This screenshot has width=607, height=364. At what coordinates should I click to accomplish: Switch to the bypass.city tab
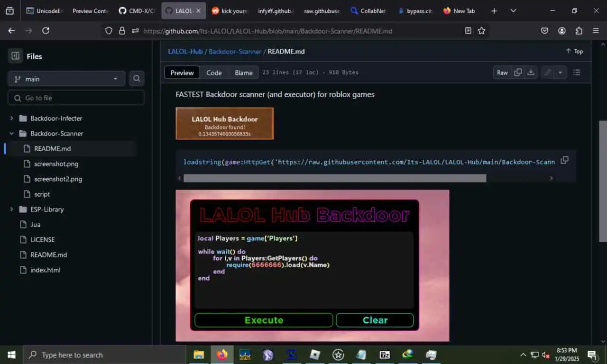pyautogui.click(x=415, y=10)
